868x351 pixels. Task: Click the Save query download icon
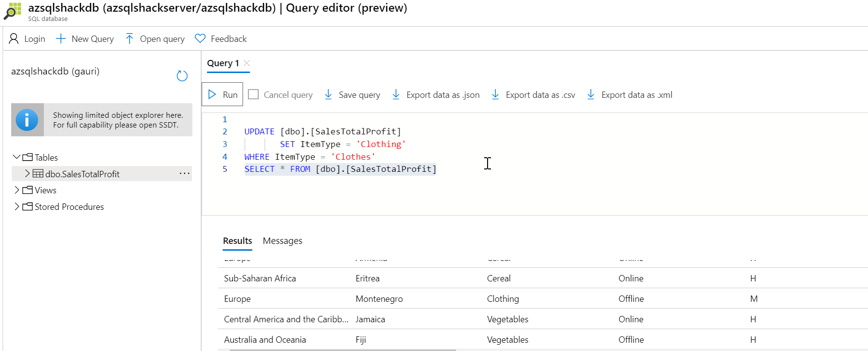tap(328, 94)
